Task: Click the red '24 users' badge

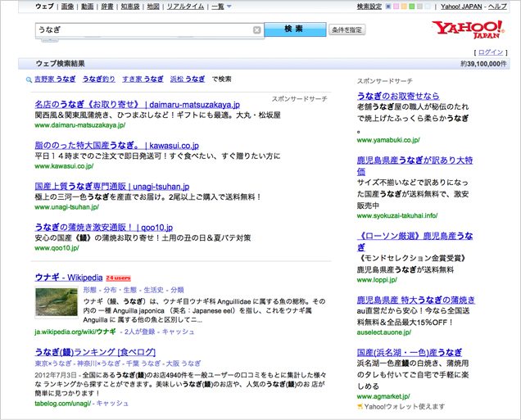Action: tap(119, 278)
